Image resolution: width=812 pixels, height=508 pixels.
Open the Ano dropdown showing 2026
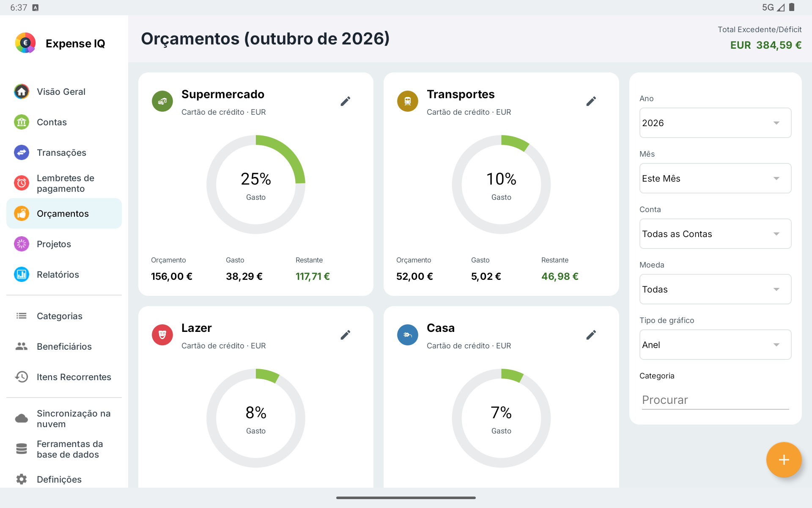pos(715,123)
